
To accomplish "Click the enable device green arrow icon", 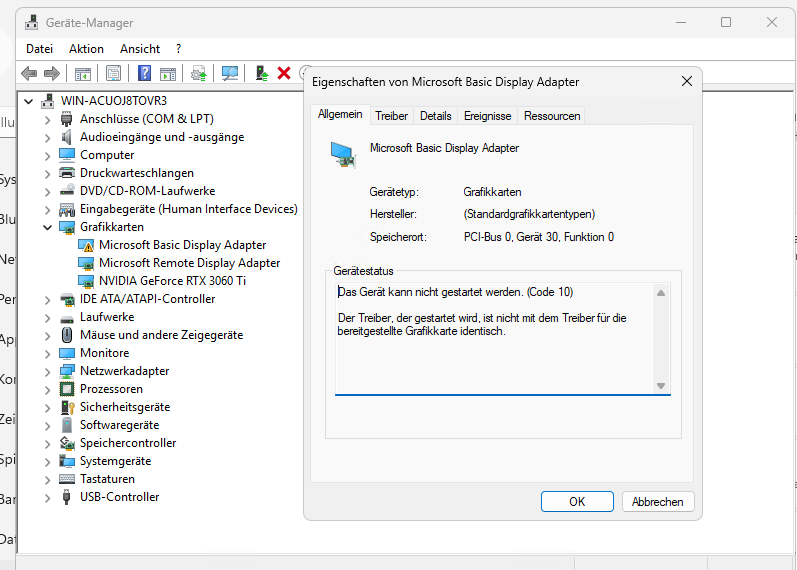I will coord(262,74).
